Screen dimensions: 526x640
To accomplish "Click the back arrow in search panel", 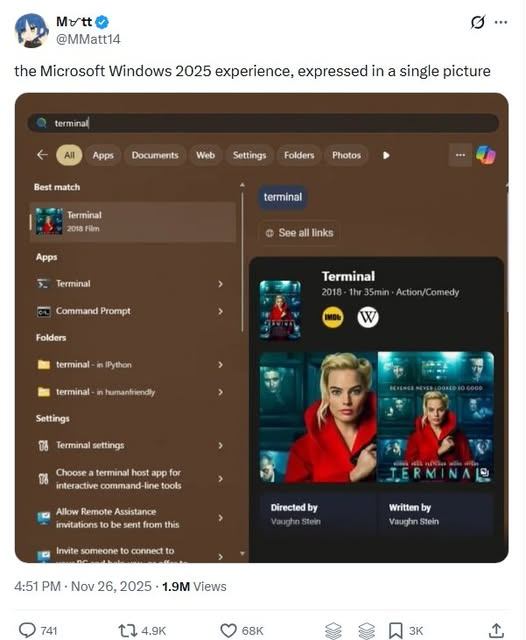I will click(42, 155).
